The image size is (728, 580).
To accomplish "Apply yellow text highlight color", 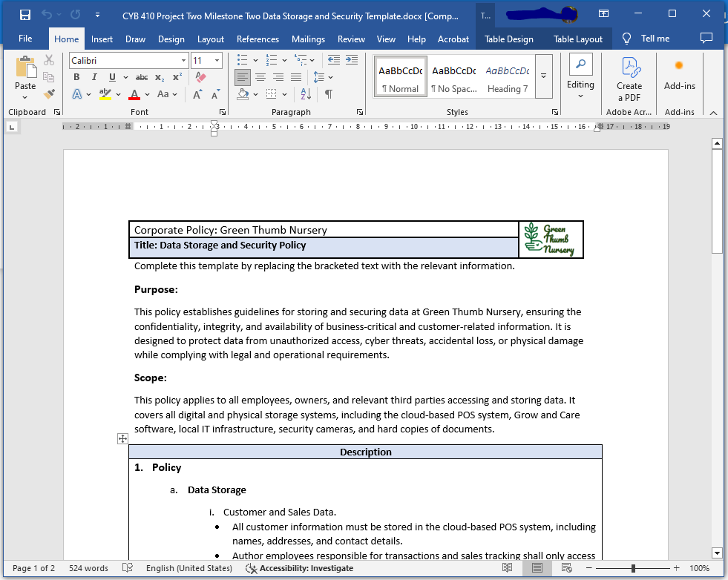I will pyautogui.click(x=105, y=94).
